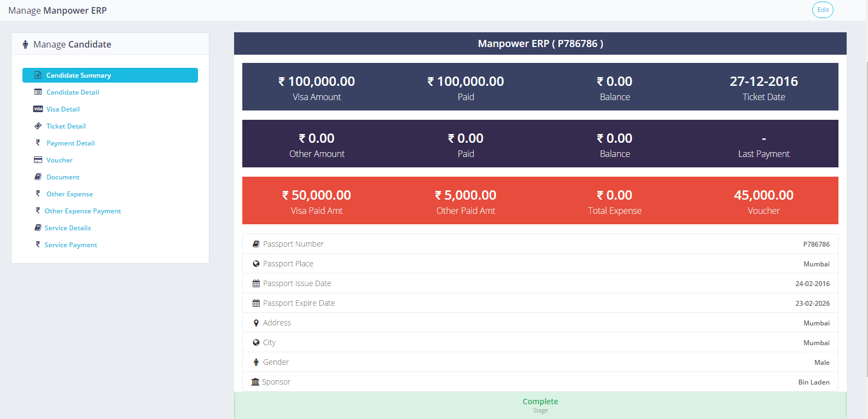Go to Visa Detail
Image resolution: width=868 pixels, height=419 pixels.
click(63, 109)
